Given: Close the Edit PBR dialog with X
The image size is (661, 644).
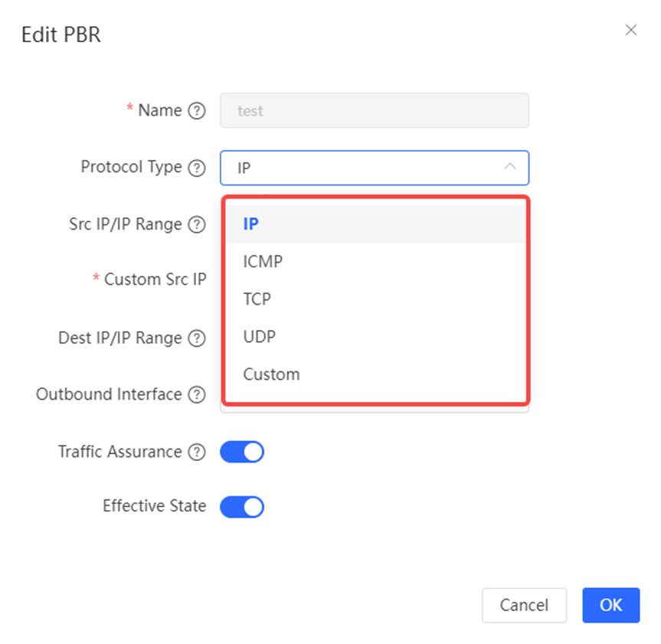Looking at the screenshot, I should coord(631,30).
